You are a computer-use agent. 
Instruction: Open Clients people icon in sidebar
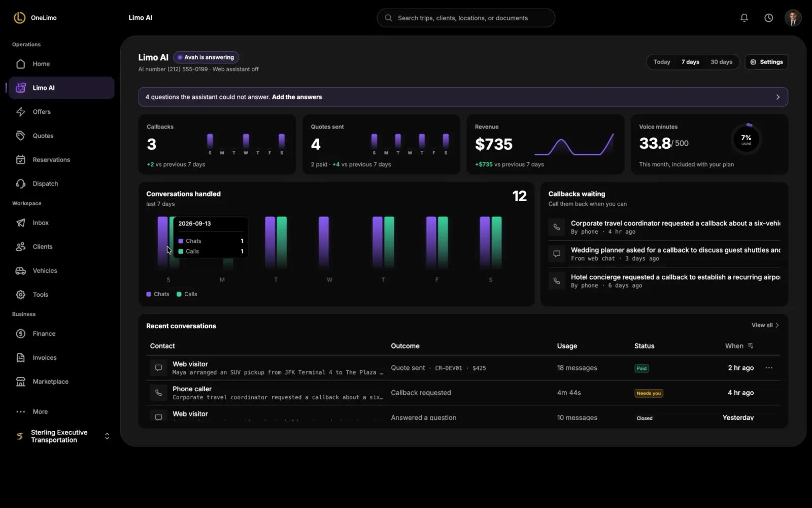tap(21, 246)
